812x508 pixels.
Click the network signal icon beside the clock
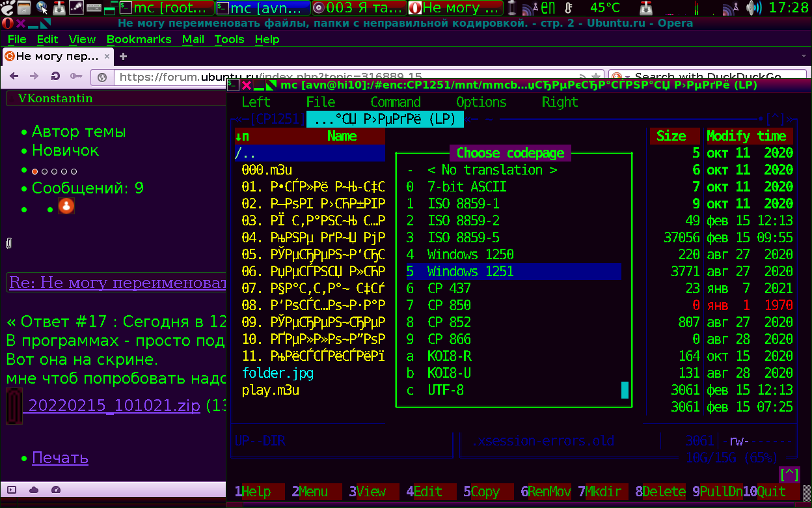click(731, 8)
